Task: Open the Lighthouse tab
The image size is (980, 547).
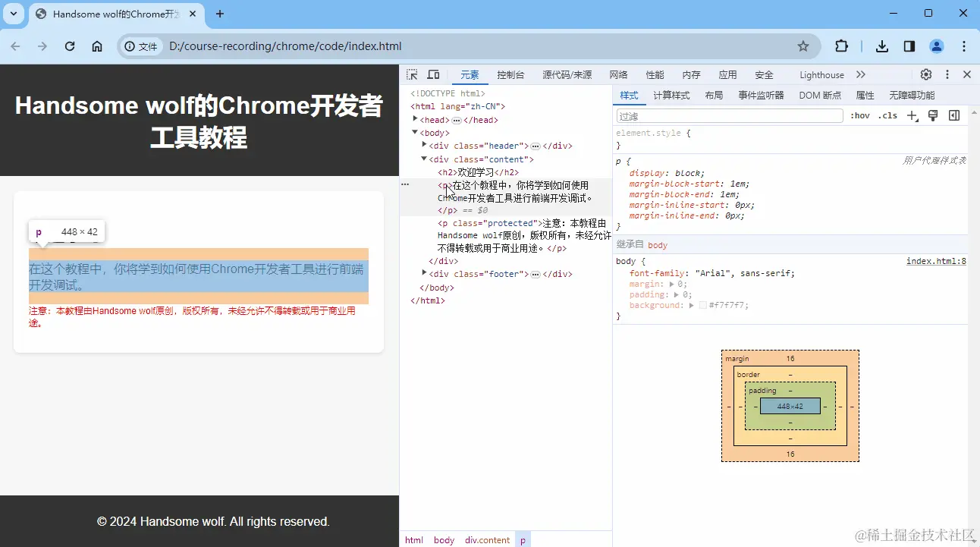Action: pos(821,75)
